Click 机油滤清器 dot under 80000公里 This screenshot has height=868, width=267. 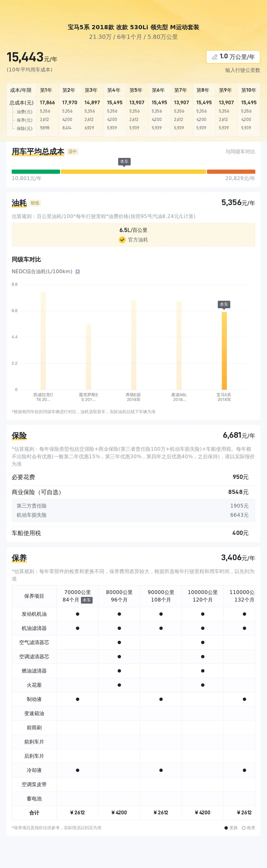click(119, 628)
